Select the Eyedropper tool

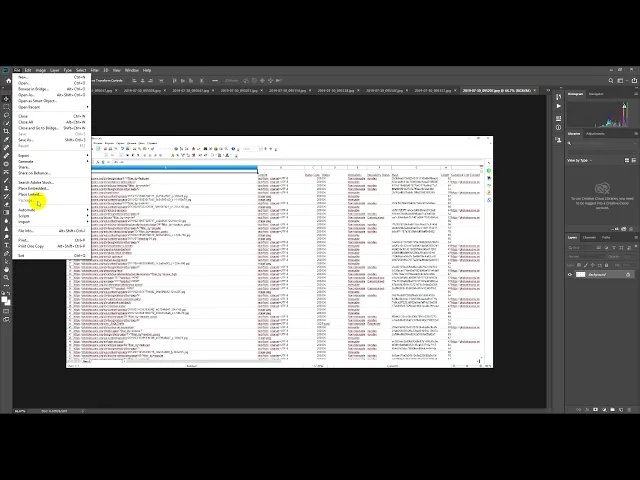click(x=6, y=140)
